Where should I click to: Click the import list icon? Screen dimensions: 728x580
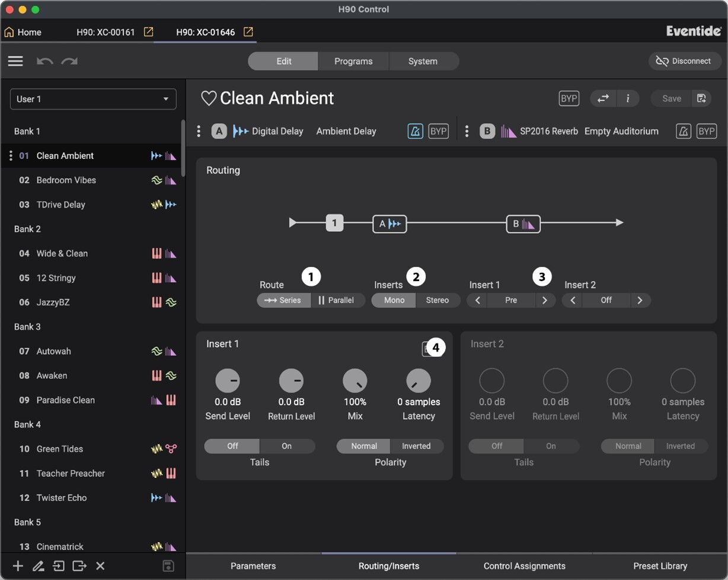[x=59, y=566]
